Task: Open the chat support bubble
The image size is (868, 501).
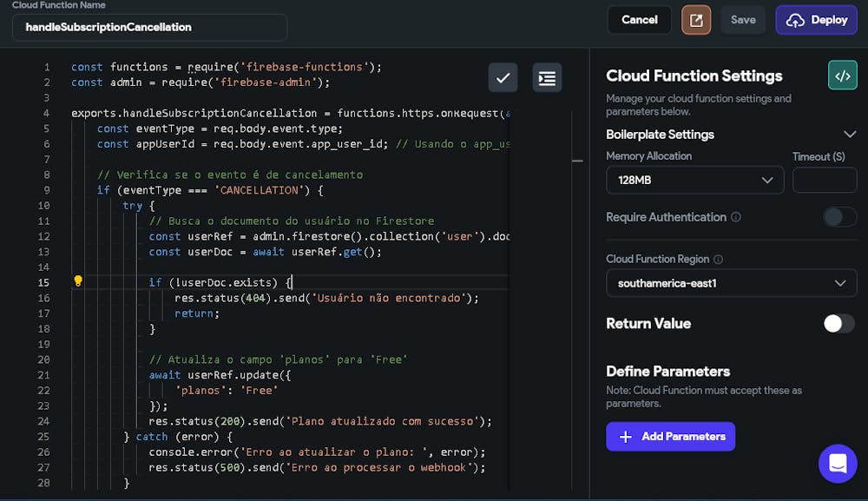Action: click(x=838, y=464)
